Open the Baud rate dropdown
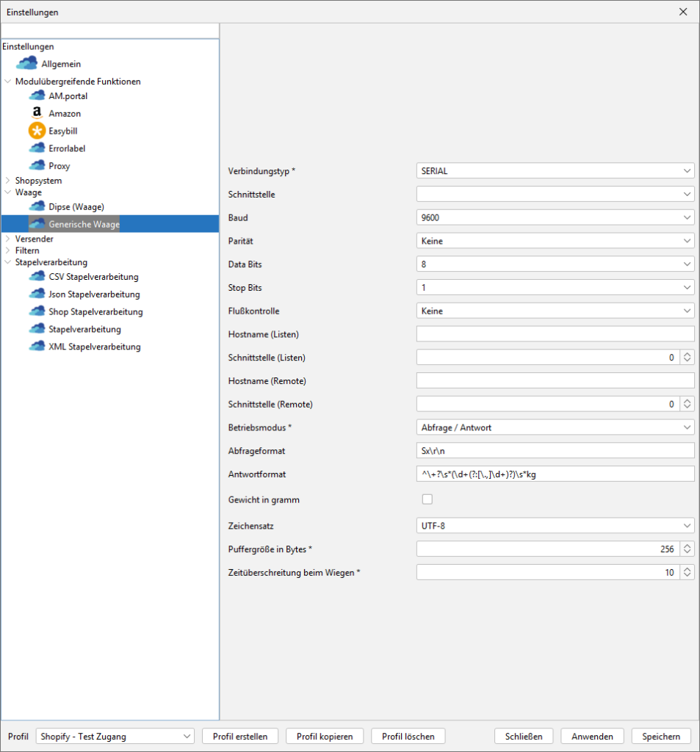This screenshot has width=700, height=752. (555, 217)
